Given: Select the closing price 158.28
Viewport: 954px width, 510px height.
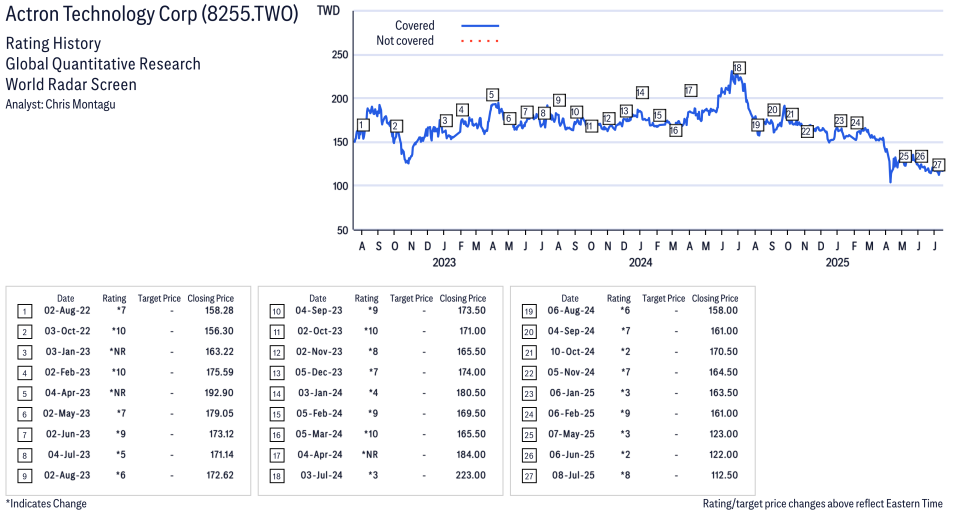Looking at the screenshot, I should (x=220, y=310).
